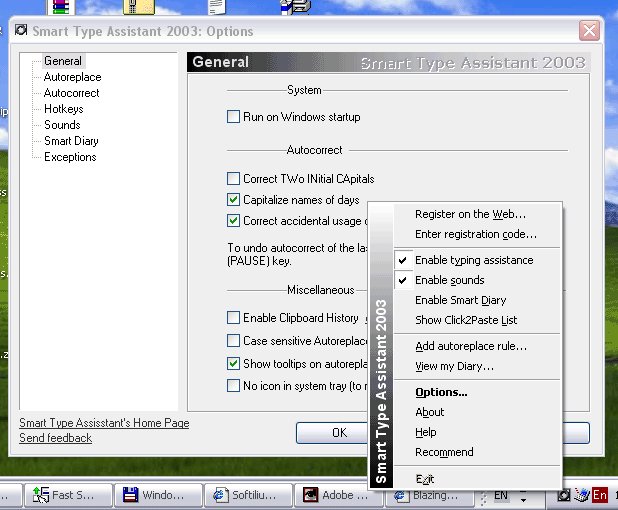Select the WinRAR books desktop icon
The width and height of the screenshot is (618, 510).
tap(60, 7)
